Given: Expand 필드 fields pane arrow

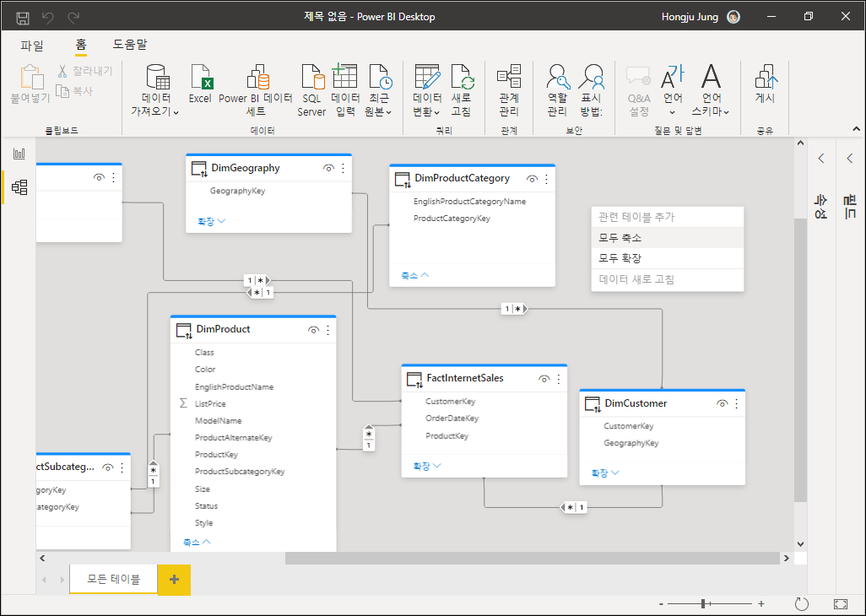Looking at the screenshot, I should pos(849,159).
